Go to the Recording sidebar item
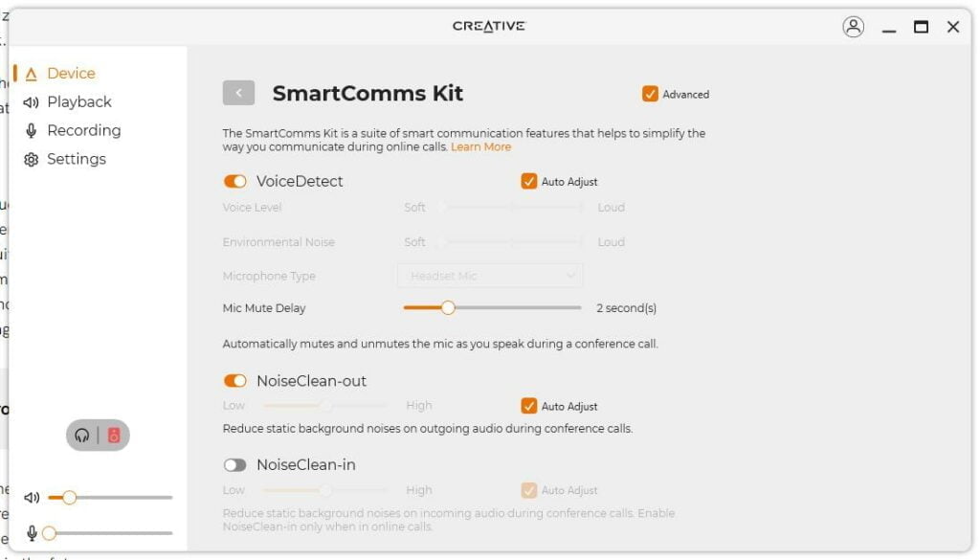The height and width of the screenshot is (560, 980). (83, 130)
